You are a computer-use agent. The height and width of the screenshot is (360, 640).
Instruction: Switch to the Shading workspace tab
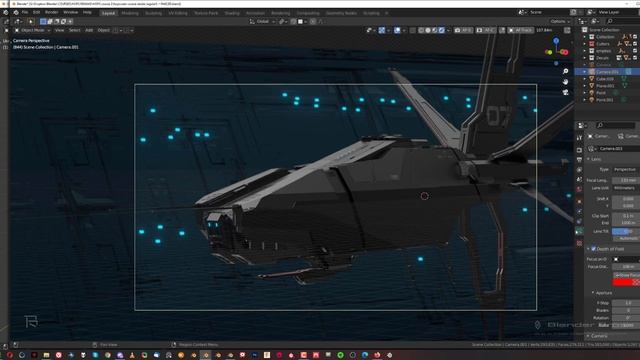pyautogui.click(x=232, y=13)
